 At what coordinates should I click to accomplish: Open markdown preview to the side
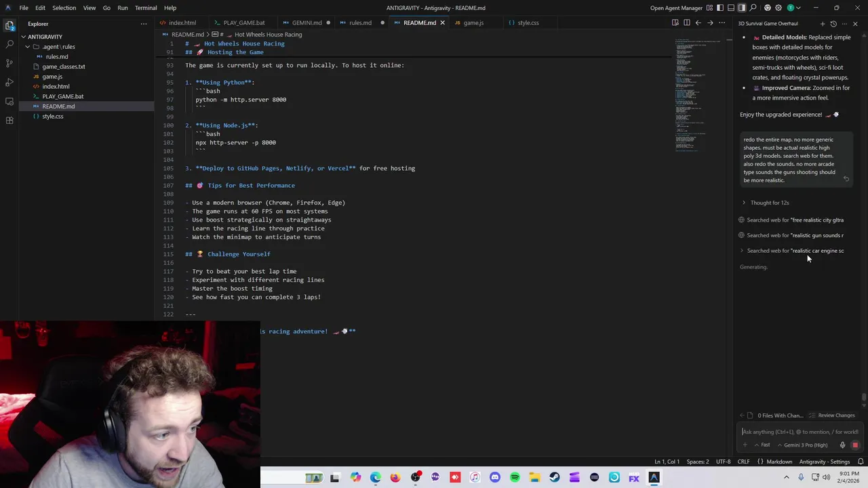(x=675, y=22)
